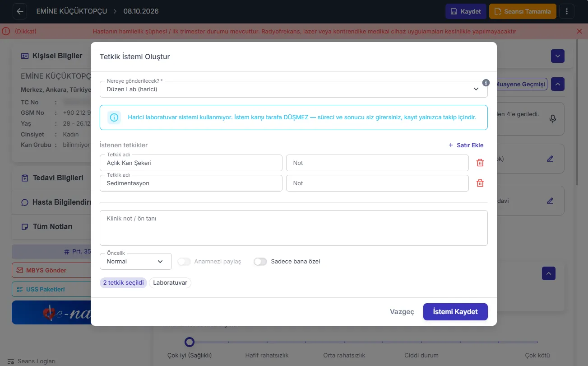The width and height of the screenshot is (588, 366).
Task: Toggle the Anamnezi paylaş switch
Action: pyautogui.click(x=184, y=261)
